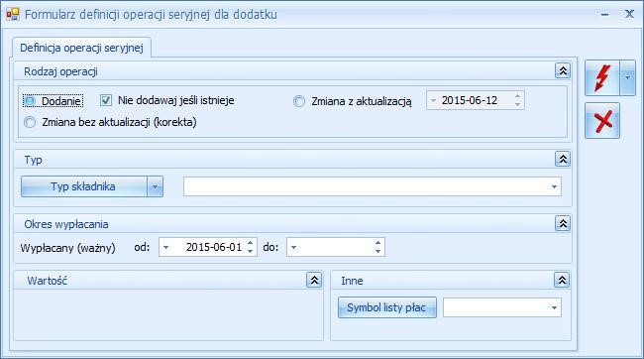The width and height of the screenshot is (644, 359).
Task: Open calendar dropdown of do: date field
Action: 293,248
